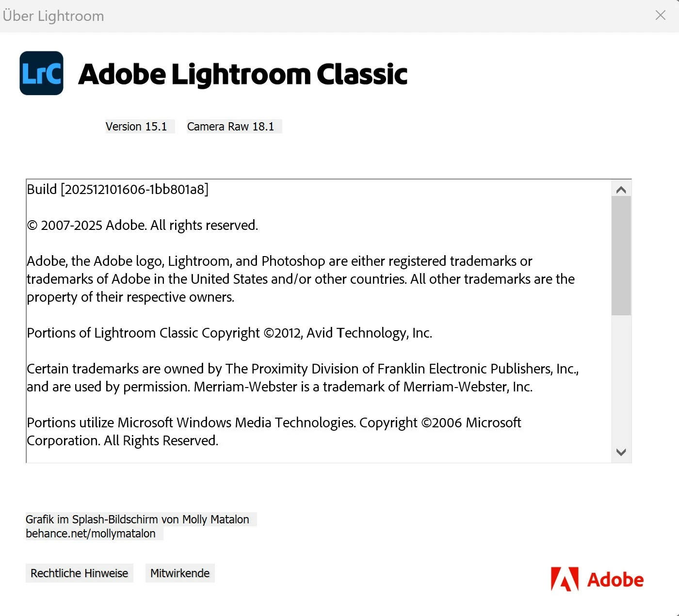Click the Version 15.1 label
The height and width of the screenshot is (616, 679).
click(x=136, y=127)
